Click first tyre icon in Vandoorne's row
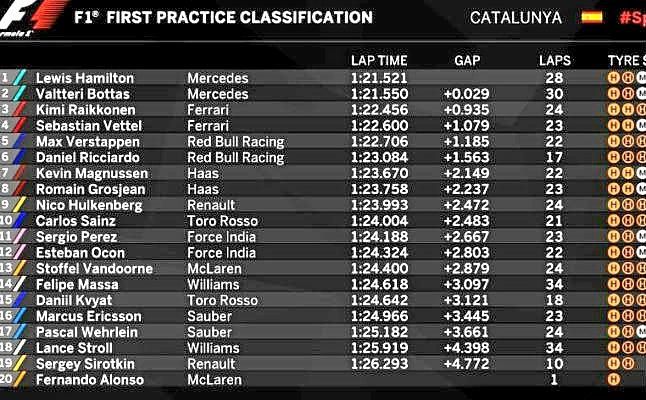646x400 pixels. 614,268
